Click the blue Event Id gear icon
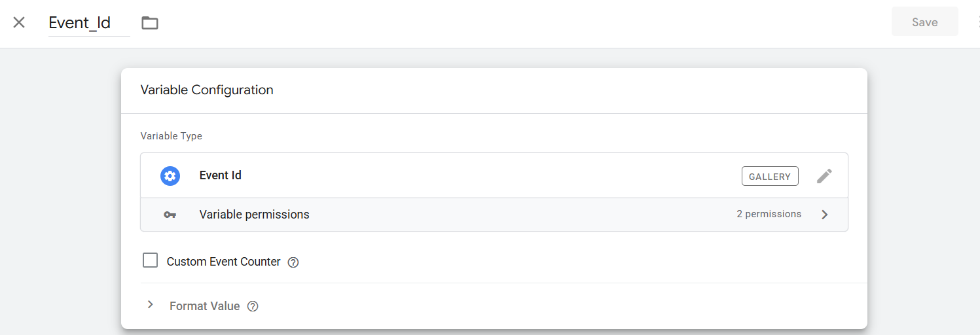 (170, 176)
